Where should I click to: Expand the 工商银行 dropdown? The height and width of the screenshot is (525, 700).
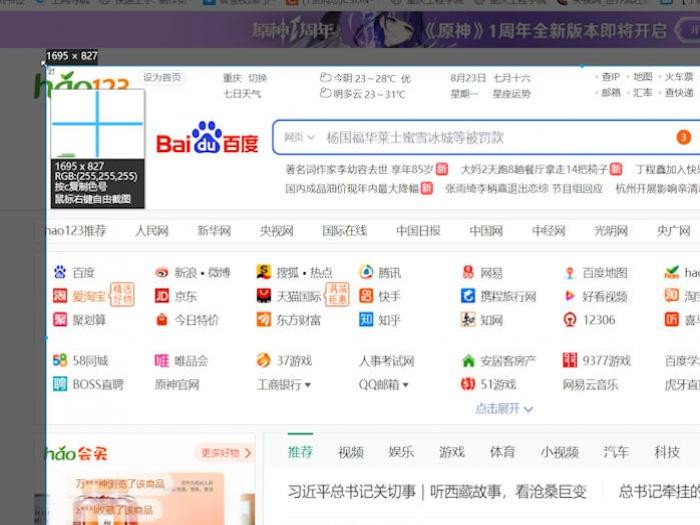(x=308, y=385)
